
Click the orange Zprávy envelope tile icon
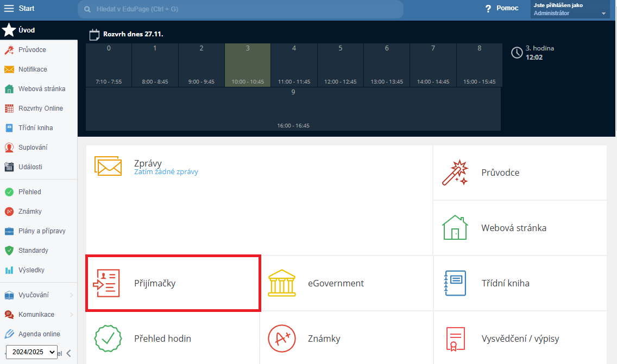108,166
